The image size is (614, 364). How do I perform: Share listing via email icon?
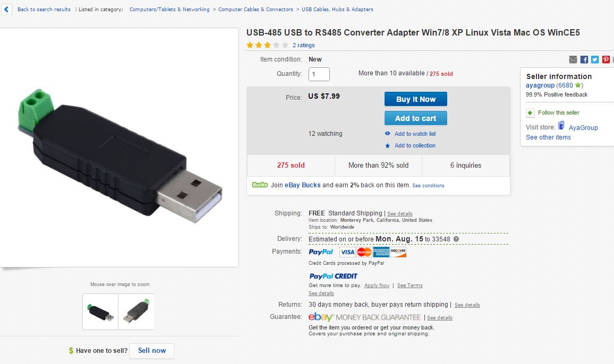point(573,59)
